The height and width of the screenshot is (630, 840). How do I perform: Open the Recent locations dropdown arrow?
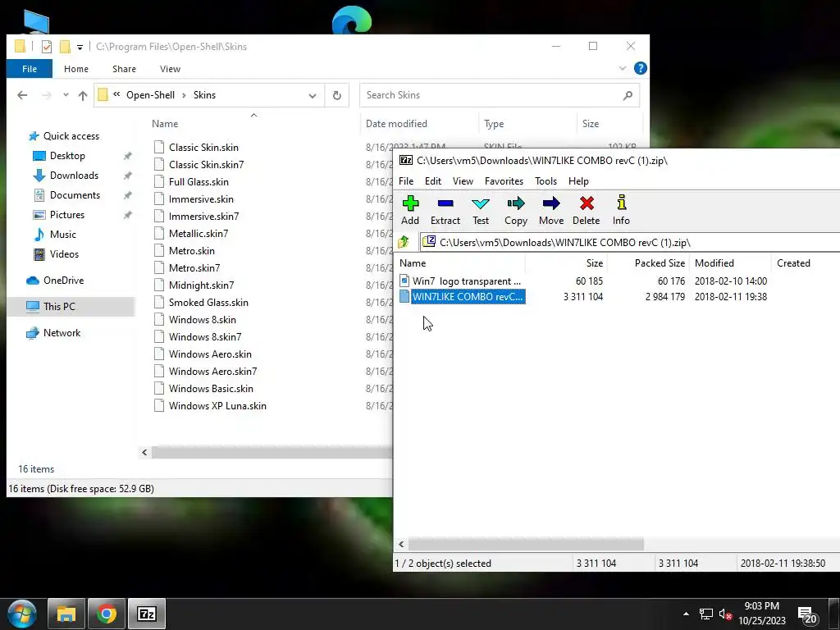pos(66,95)
